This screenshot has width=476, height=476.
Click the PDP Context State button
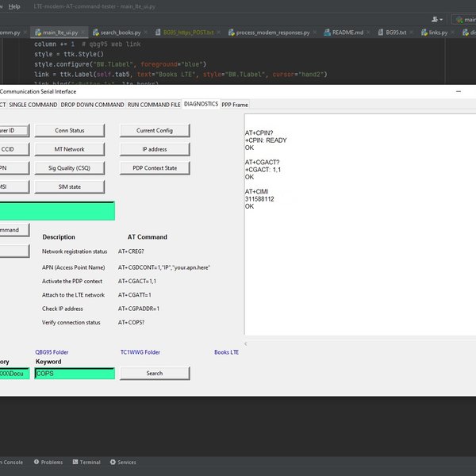click(x=155, y=168)
